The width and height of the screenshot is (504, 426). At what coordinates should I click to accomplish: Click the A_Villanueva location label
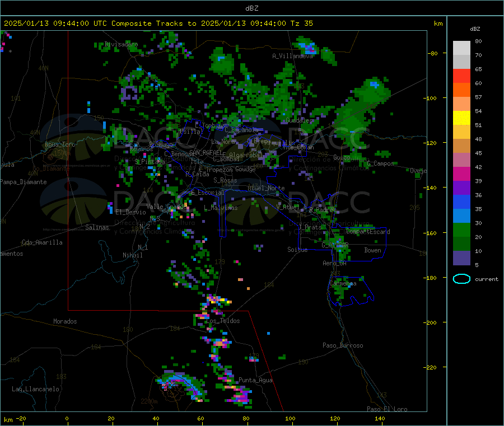pos(292,56)
